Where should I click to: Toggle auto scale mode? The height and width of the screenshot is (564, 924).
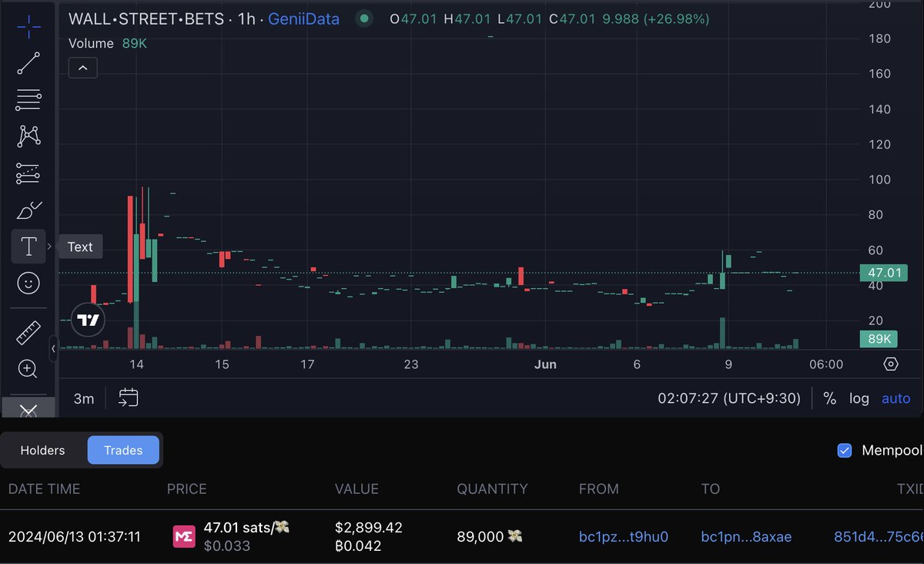pos(896,398)
